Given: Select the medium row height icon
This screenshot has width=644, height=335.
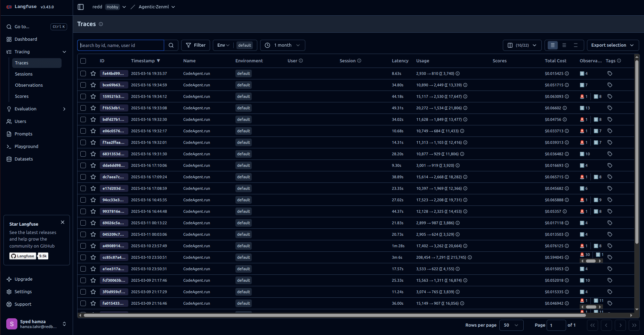Looking at the screenshot, I should click(x=564, y=45).
